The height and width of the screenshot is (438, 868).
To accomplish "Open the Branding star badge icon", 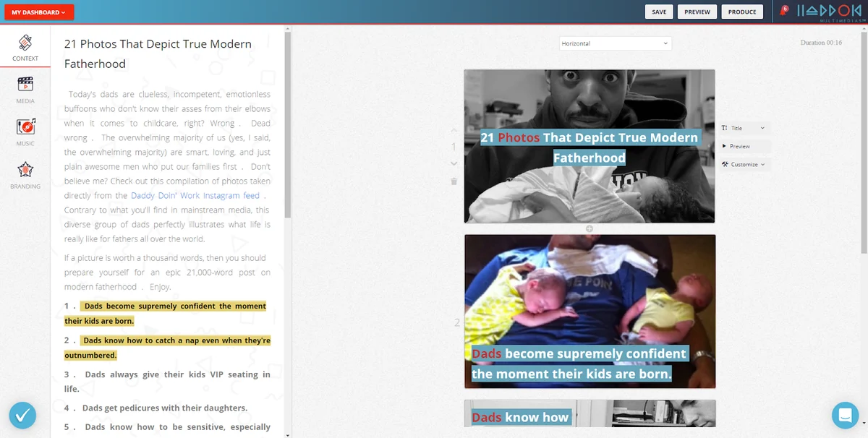I will pos(25,170).
